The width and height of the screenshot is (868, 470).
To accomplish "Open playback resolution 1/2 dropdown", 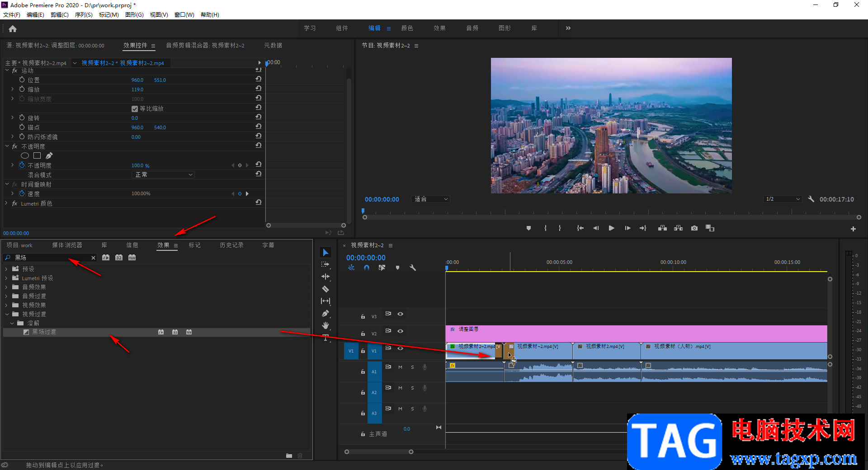I will (x=783, y=199).
